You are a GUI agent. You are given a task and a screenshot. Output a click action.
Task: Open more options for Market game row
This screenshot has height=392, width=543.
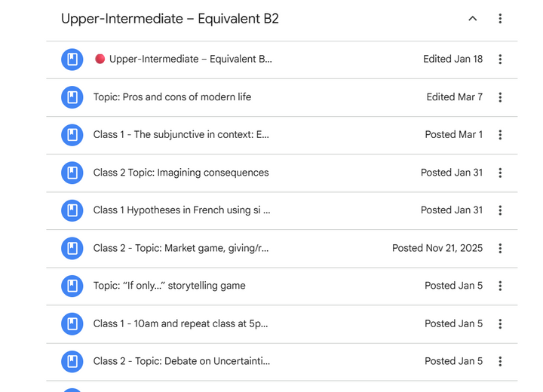(500, 248)
